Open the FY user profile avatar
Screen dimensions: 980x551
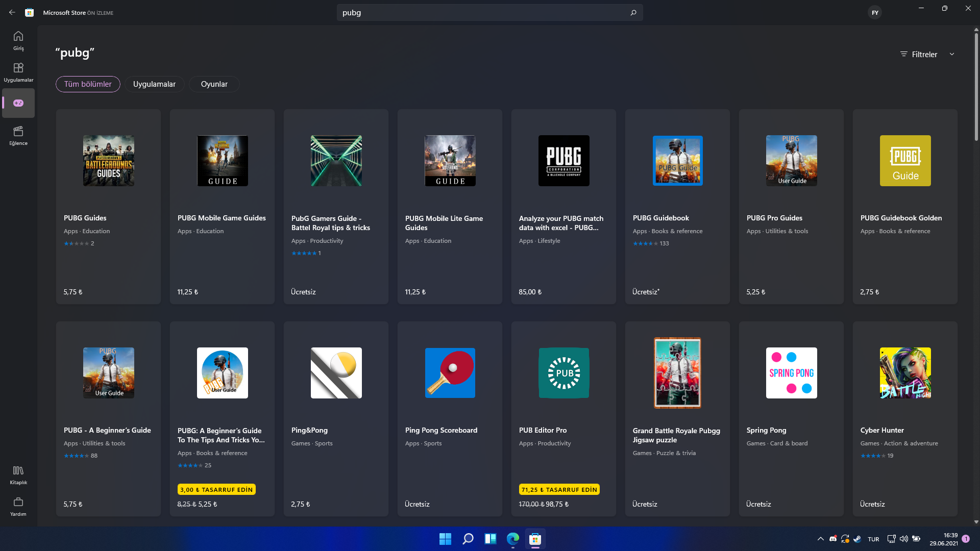(x=875, y=13)
